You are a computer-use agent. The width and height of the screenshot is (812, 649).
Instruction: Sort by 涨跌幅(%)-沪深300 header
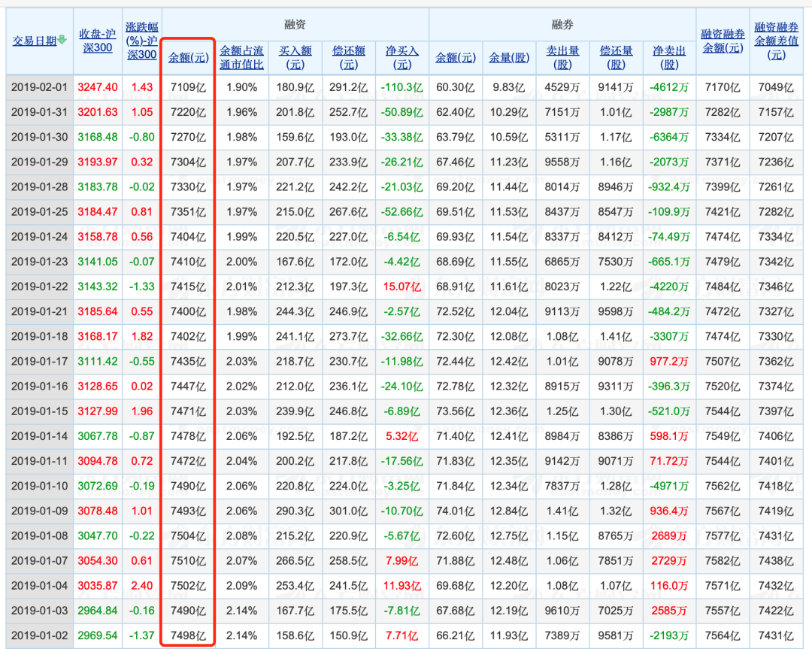142,41
